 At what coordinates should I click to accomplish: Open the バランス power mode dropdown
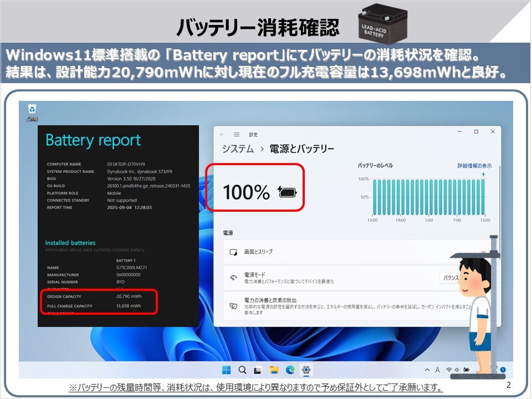point(450,278)
